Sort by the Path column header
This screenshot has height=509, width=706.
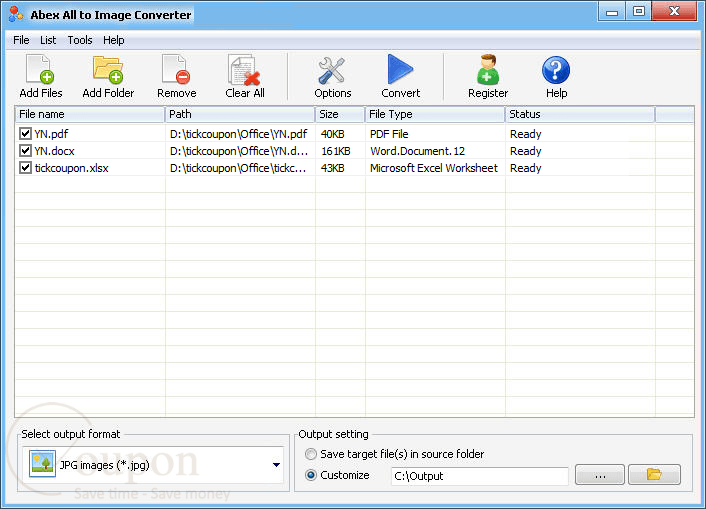pyautogui.click(x=240, y=114)
